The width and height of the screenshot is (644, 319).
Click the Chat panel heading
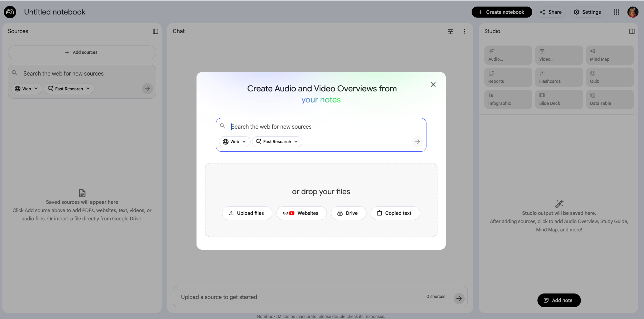[179, 31]
